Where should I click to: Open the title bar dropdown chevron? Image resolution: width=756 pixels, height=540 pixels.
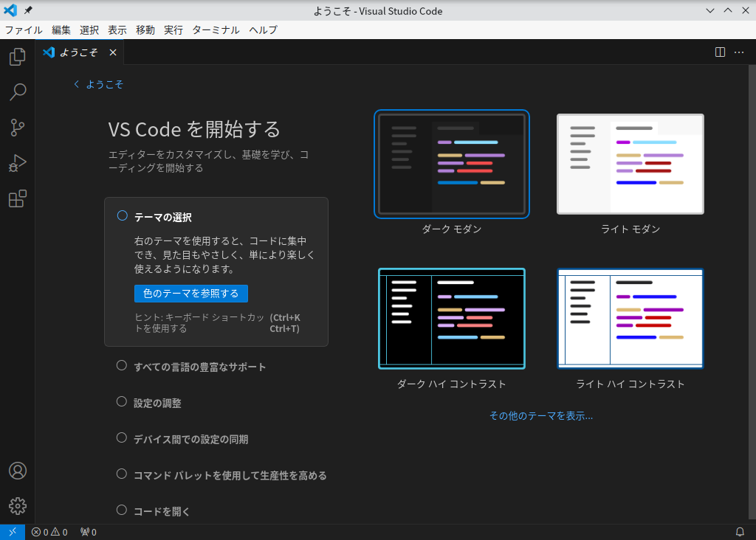[x=709, y=10]
